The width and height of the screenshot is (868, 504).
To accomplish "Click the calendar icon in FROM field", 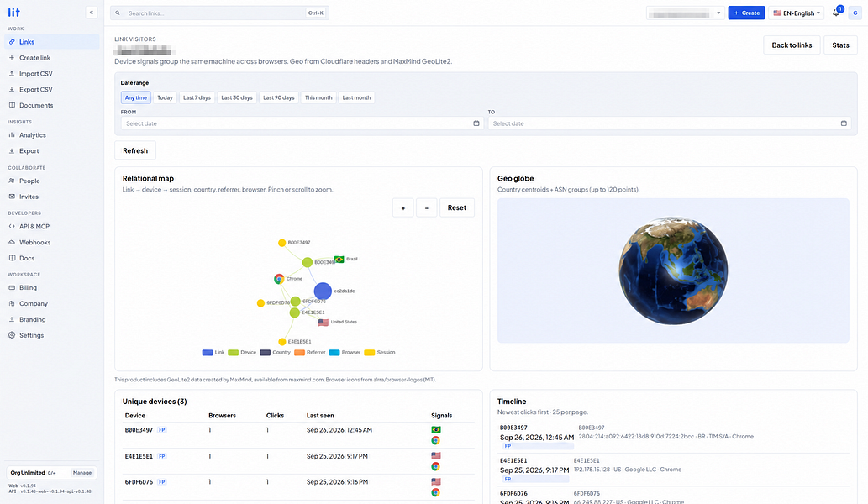I will click(476, 123).
